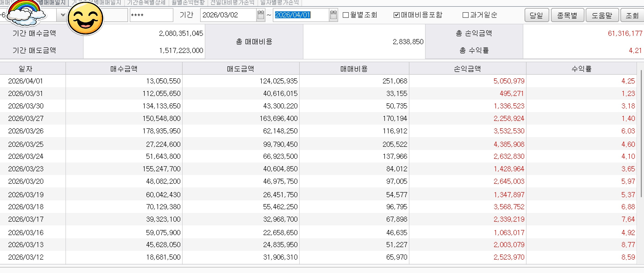Click the 종목별 button
Viewport: 644px width, 273px height.
(x=567, y=15)
